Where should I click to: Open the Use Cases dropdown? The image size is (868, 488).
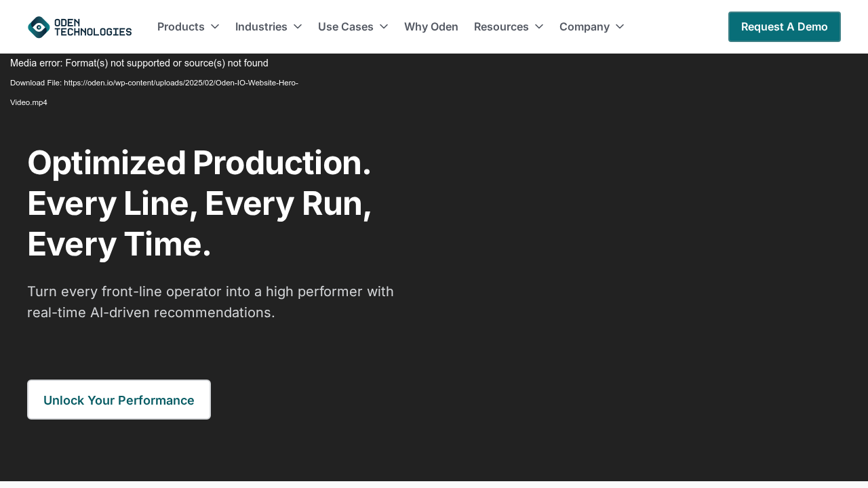click(x=383, y=26)
